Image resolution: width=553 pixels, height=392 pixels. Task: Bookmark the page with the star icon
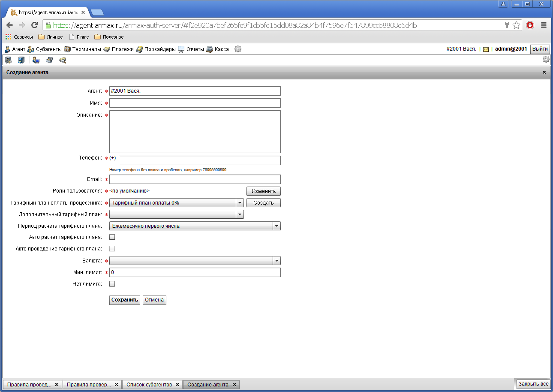click(x=517, y=25)
